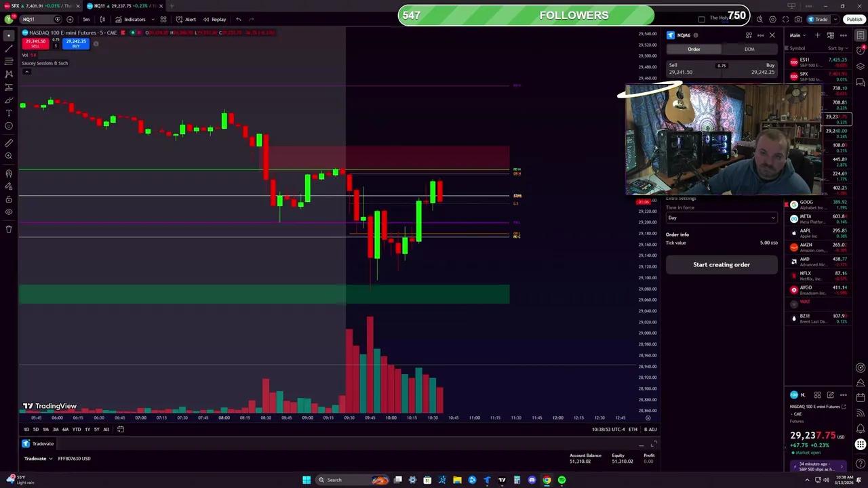This screenshot has height=488, width=868.
Task: Toggle fullscreen mode icon
Action: tap(785, 19)
